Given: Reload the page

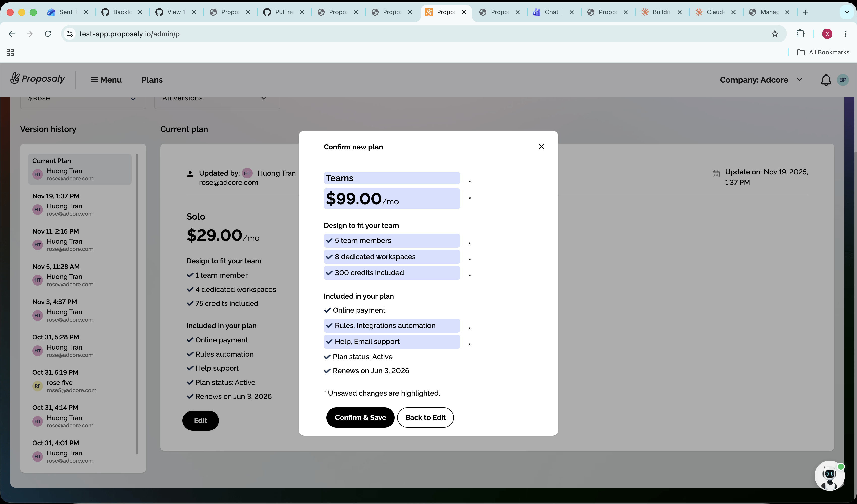Looking at the screenshot, I should [x=48, y=34].
